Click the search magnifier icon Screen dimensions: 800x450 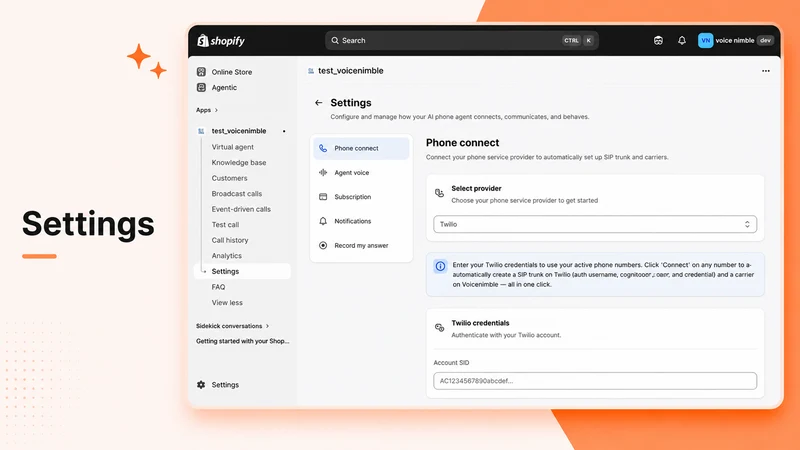coord(335,40)
